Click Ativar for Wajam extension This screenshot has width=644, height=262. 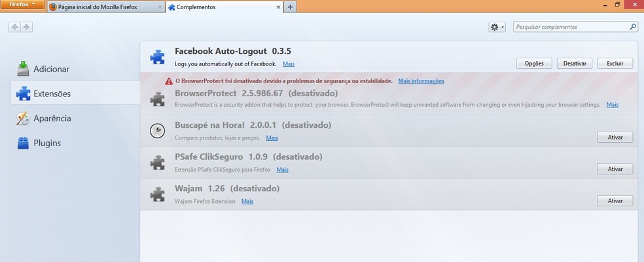615,200
